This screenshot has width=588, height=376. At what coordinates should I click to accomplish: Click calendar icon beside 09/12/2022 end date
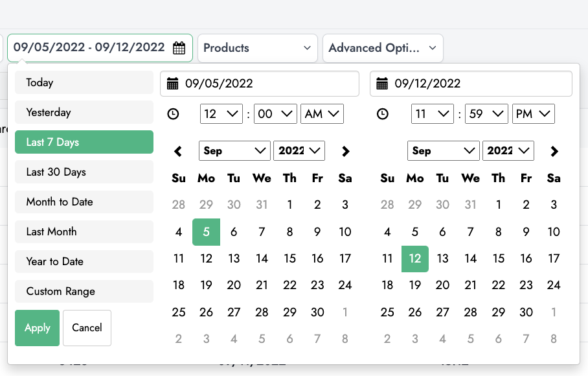pyautogui.click(x=382, y=84)
